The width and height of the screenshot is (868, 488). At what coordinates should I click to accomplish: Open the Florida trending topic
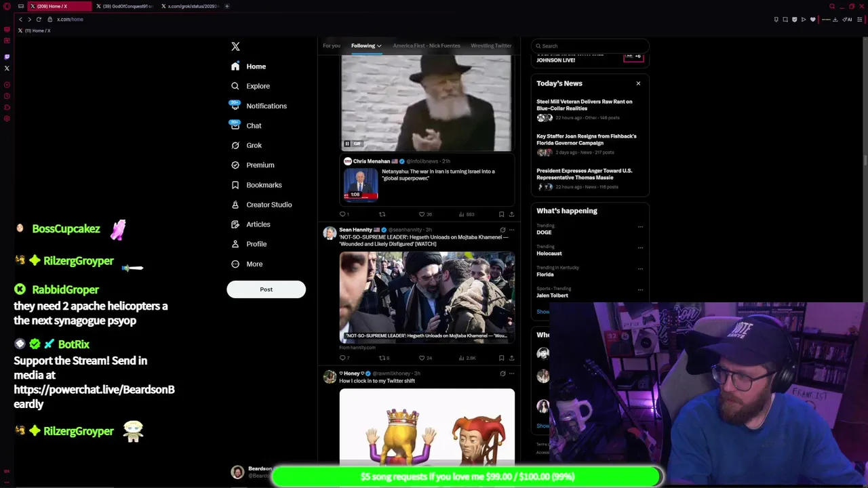coord(545,274)
